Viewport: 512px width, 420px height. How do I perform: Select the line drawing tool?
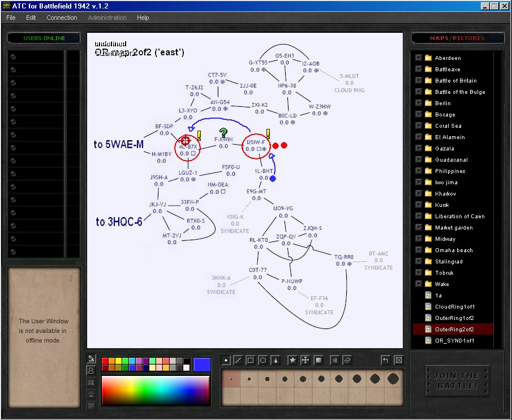click(238, 360)
